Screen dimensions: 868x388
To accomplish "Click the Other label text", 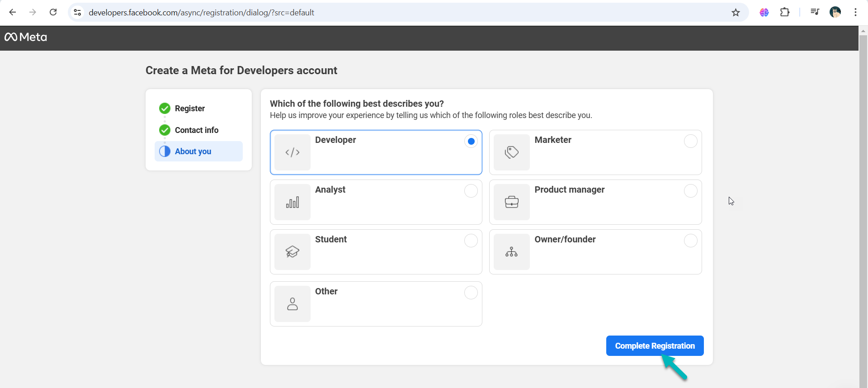I will [326, 292].
